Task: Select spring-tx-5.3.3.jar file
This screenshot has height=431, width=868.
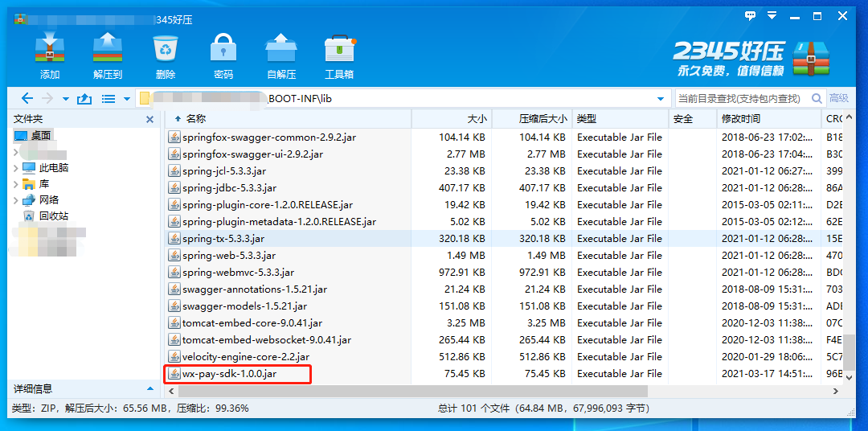Action: tap(222, 238)
